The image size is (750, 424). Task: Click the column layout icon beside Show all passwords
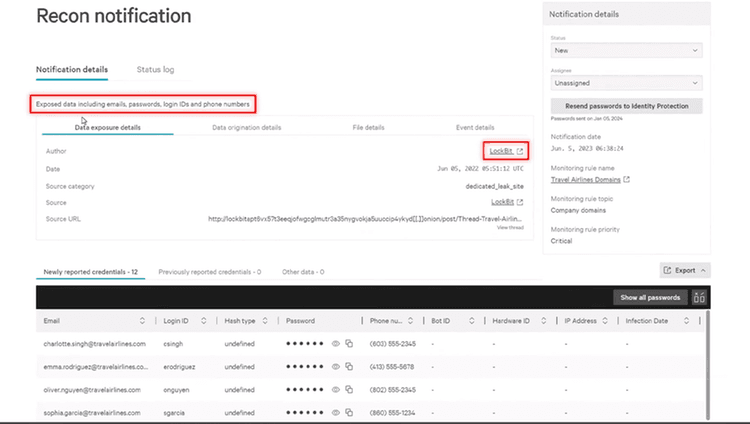[x=699, y=297]
